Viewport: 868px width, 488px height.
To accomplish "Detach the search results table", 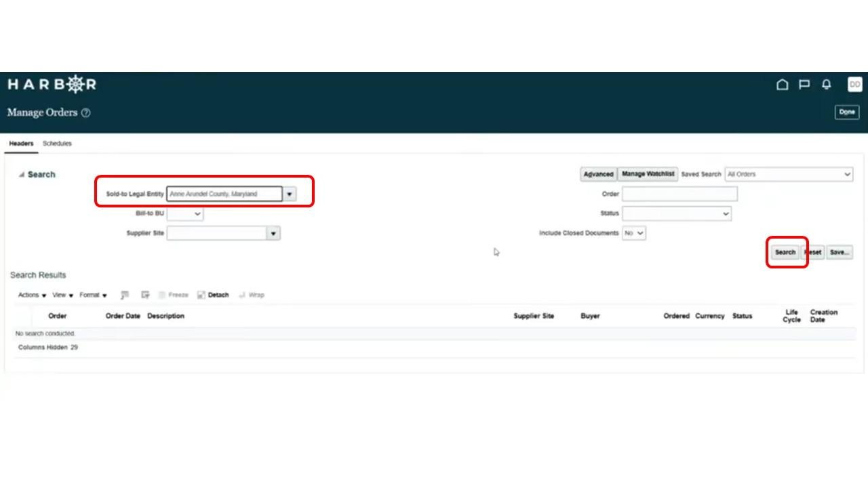I will click(x=213, y=295).
